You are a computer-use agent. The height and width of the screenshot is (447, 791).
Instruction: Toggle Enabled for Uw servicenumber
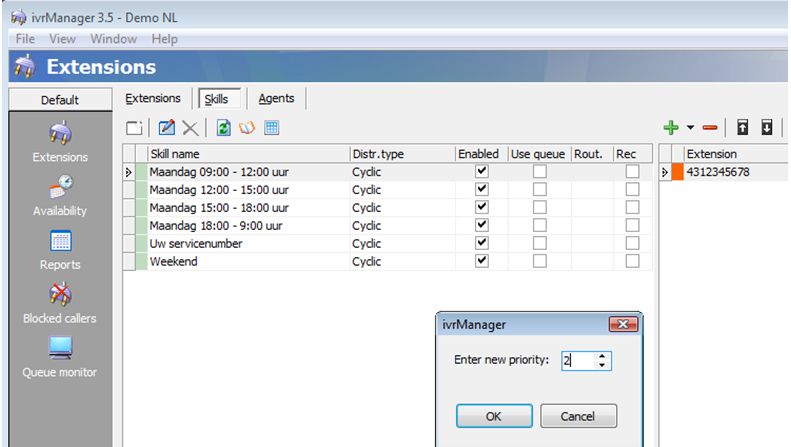(x=482, y=243)
